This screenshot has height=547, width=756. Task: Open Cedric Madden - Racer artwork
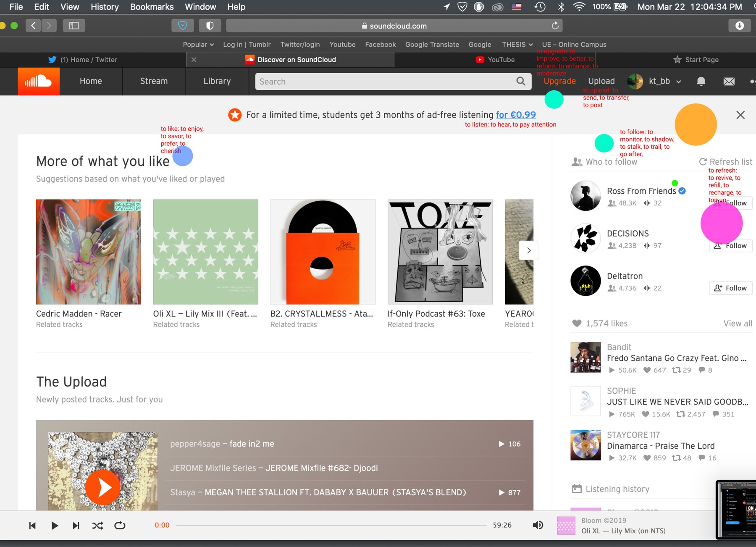(89, 252)
